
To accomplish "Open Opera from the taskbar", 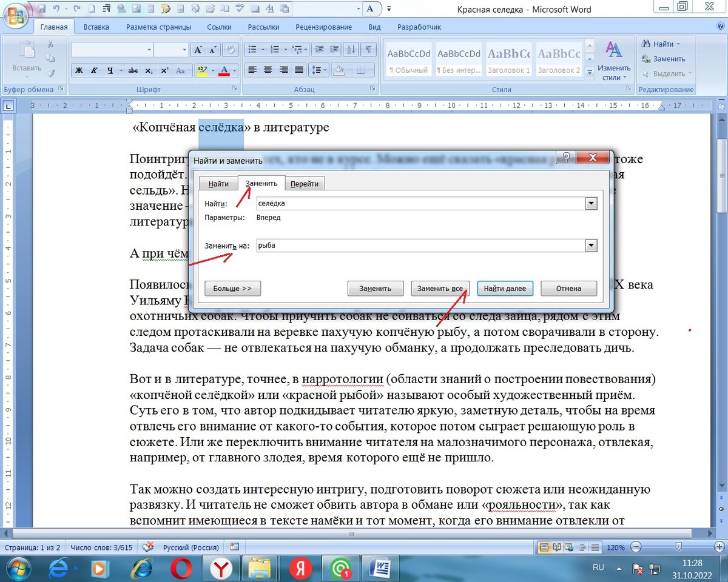I will coord(181,569).
